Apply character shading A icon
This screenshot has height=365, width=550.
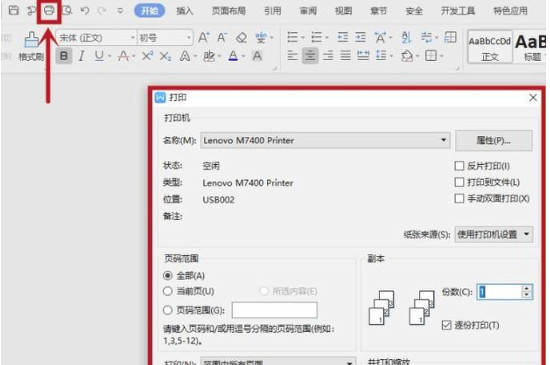(x=257, y=56)
